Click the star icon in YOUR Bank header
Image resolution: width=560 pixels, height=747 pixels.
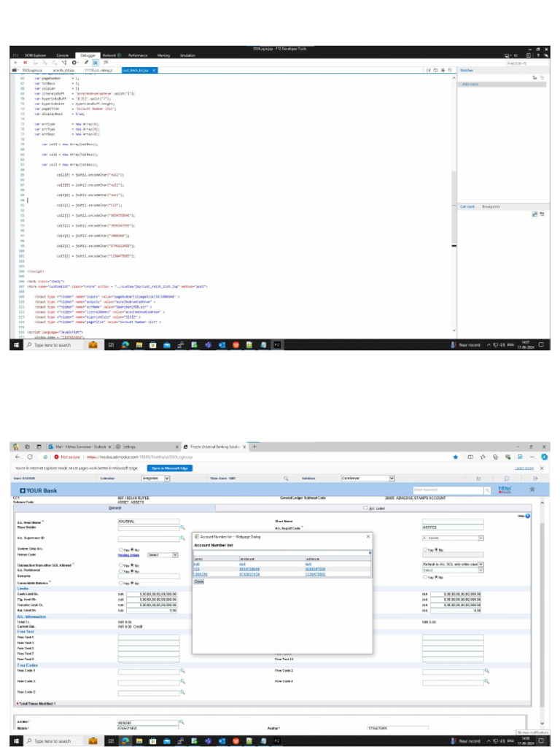point(532,489)
